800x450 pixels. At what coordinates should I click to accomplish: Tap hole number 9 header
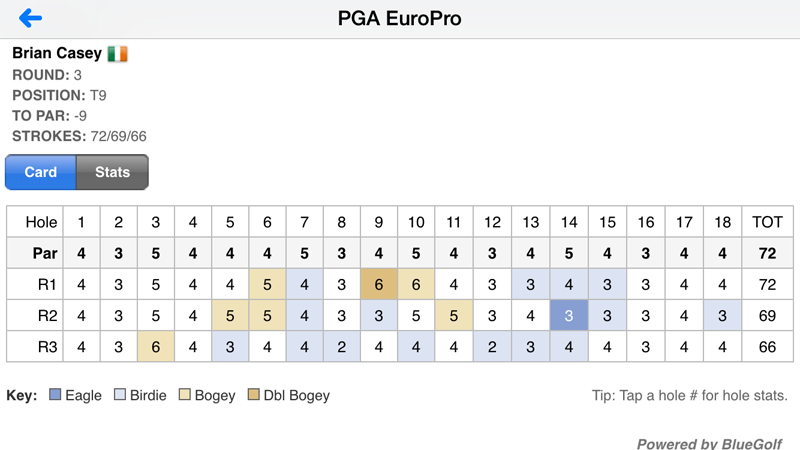coord(379,222)
